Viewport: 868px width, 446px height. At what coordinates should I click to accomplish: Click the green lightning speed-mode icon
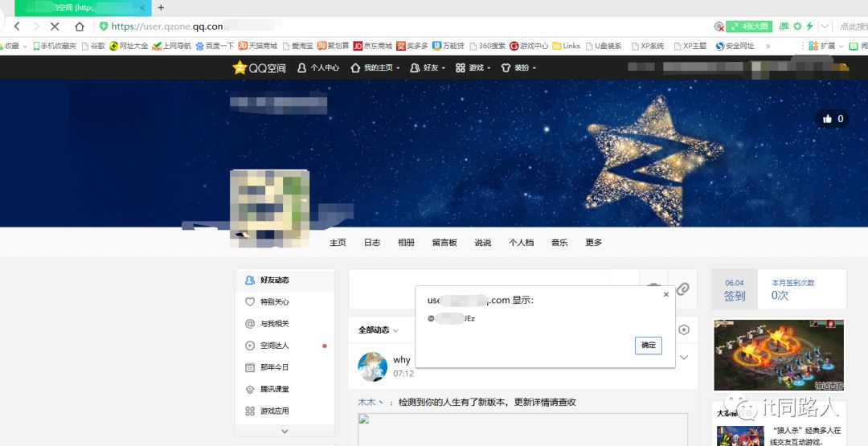810,26
